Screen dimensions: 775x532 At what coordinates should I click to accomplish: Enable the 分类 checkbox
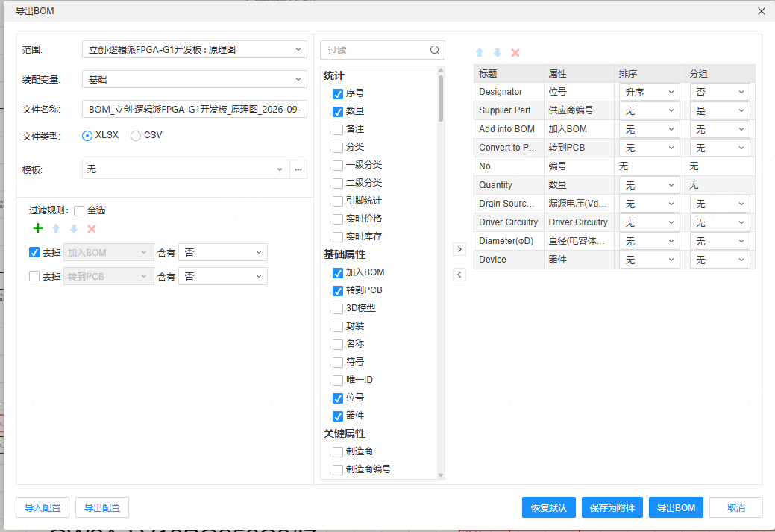(x=338, y=147)
